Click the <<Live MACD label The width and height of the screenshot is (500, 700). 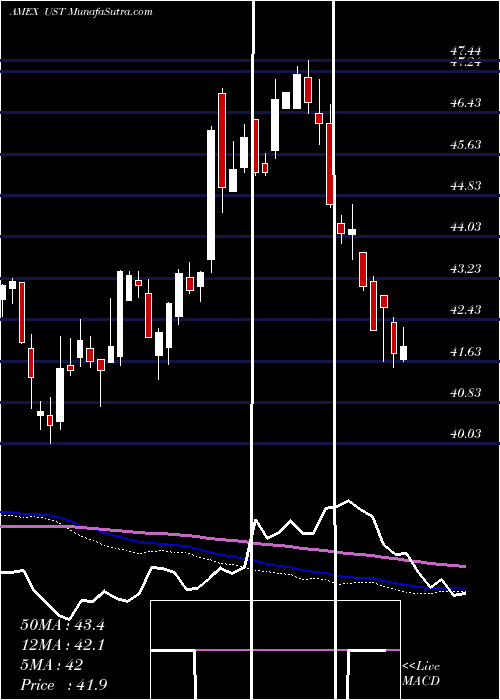click(421, 674)
